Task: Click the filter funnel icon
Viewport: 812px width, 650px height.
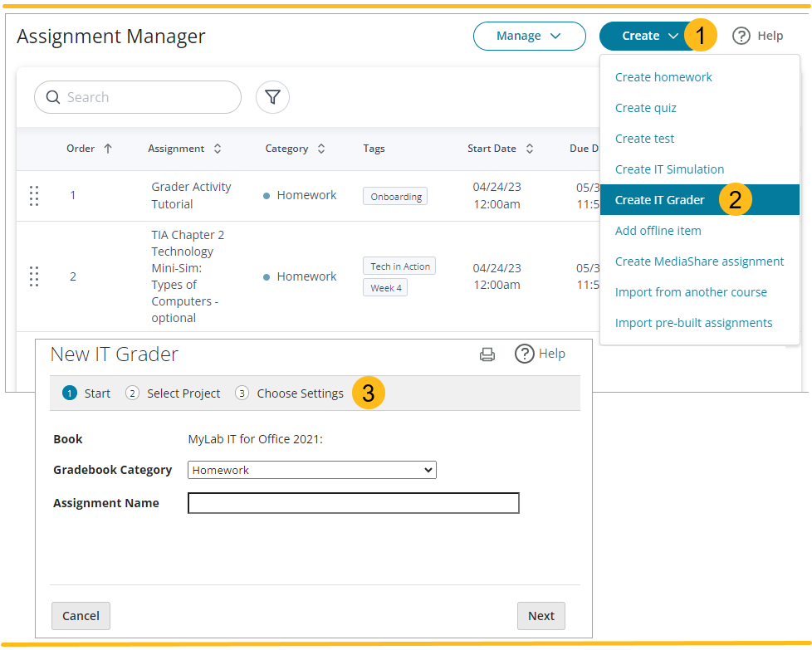Action: tap(272, 97)
